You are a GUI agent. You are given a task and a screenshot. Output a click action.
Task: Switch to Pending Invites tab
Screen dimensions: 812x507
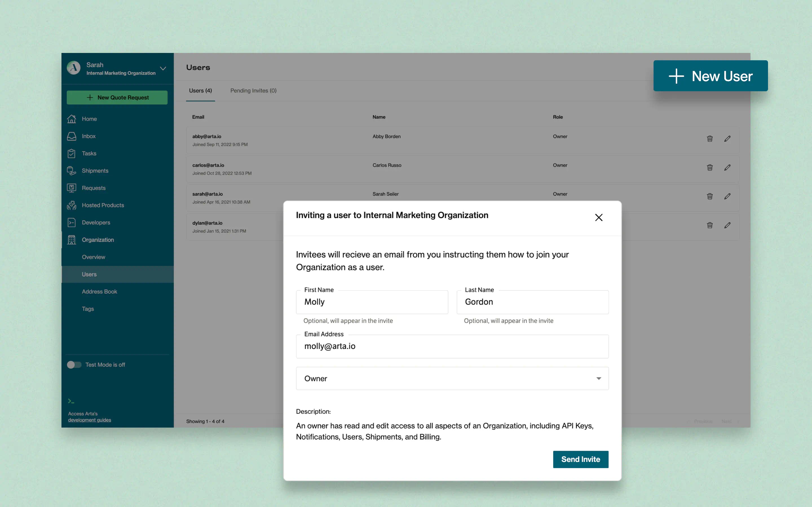click(x=253, y=90)
